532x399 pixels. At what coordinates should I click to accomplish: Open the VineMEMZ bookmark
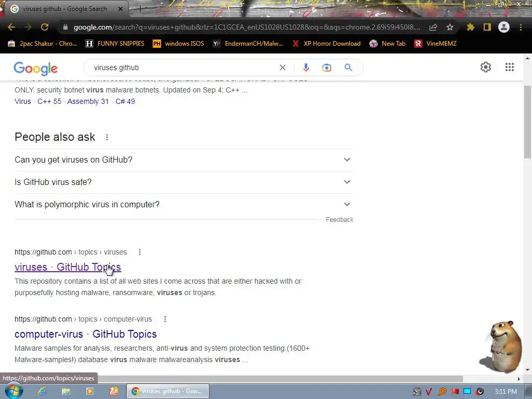435,44
